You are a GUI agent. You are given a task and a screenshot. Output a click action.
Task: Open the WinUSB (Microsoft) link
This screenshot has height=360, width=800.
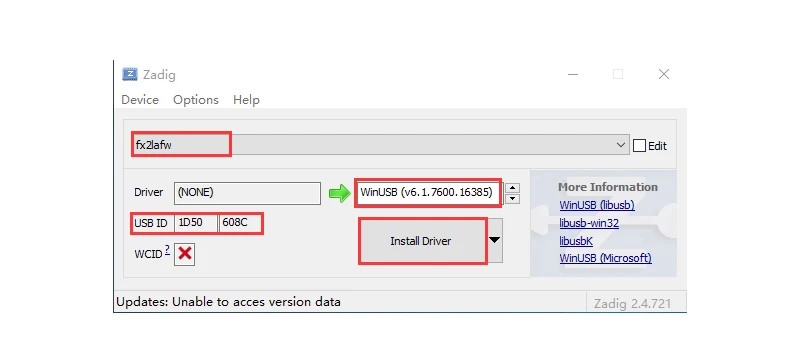click(605, 258)
